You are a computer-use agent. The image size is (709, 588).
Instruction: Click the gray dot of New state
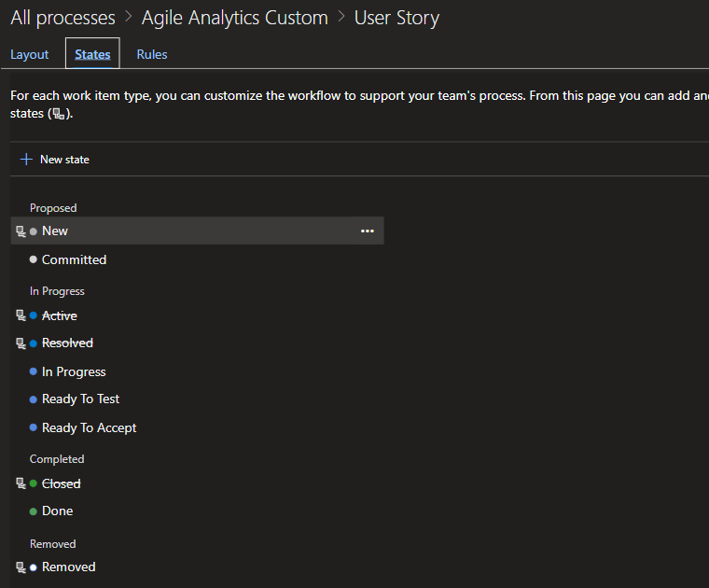tap(33, 231)
